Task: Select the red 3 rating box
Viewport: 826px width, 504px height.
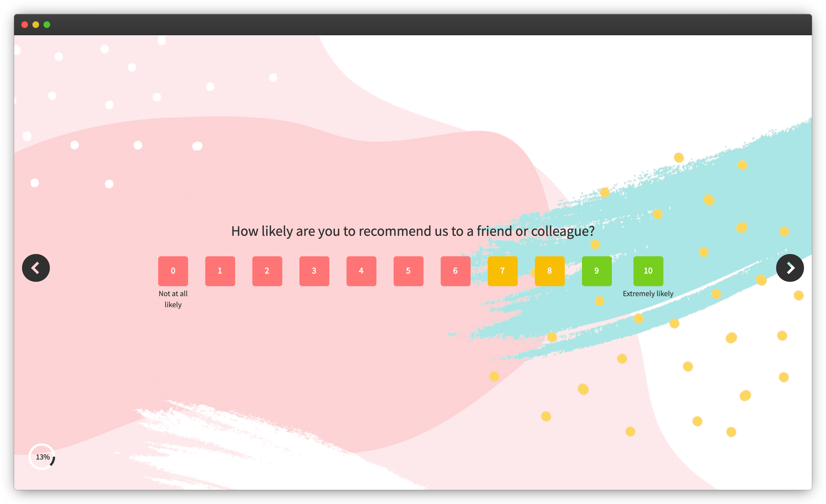Action: 314,271
